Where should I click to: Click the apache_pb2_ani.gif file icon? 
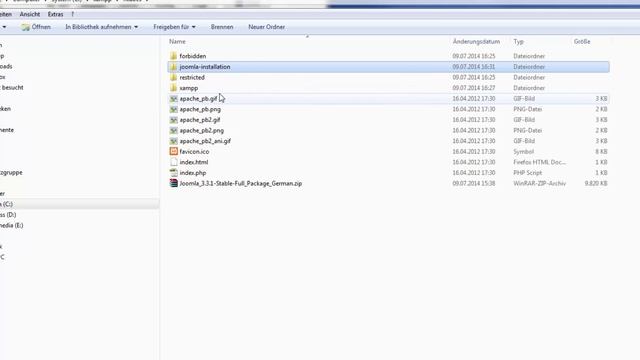[173, 141]
